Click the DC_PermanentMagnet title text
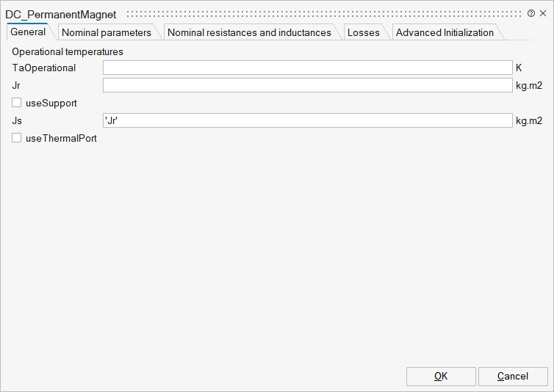554x392 pixels. tap(61, 14)
